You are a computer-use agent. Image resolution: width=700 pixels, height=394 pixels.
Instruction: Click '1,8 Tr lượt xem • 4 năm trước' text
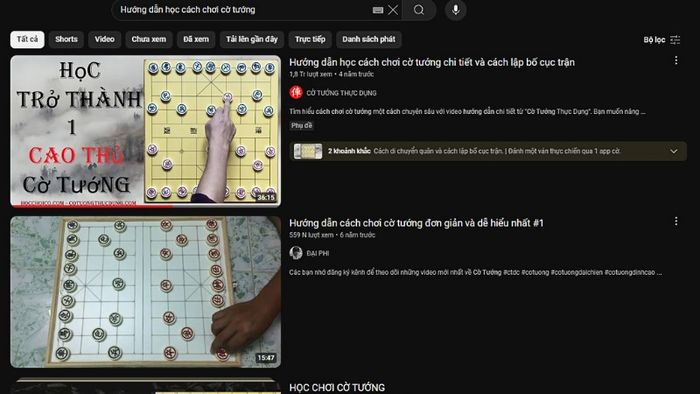[x=331, y=74]
